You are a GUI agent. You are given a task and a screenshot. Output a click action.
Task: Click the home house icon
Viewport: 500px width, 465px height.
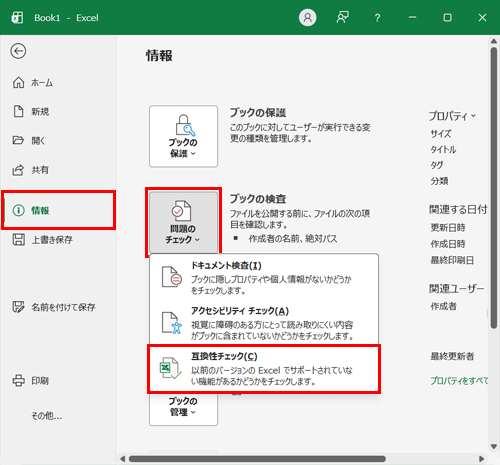18,82
